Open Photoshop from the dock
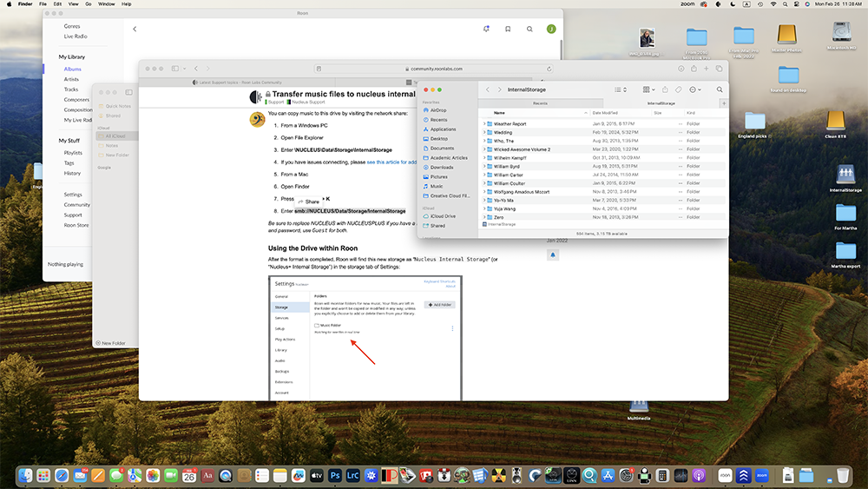 pos(335,475)
